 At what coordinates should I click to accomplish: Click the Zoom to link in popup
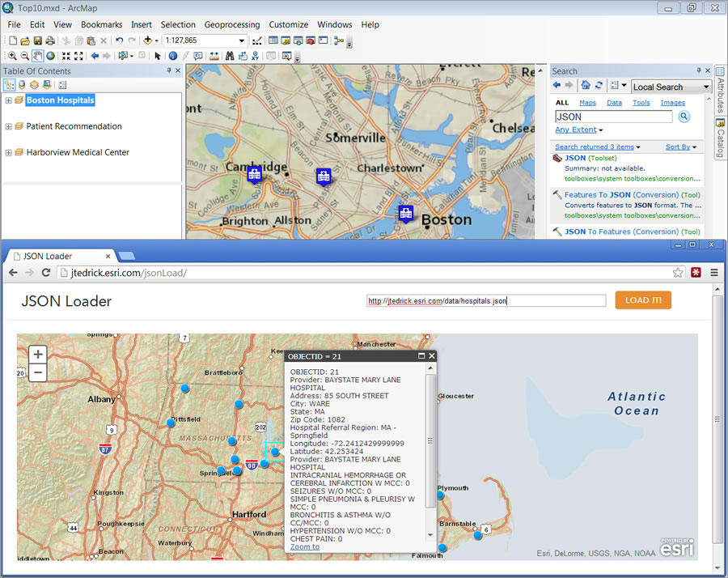(305, 547)
